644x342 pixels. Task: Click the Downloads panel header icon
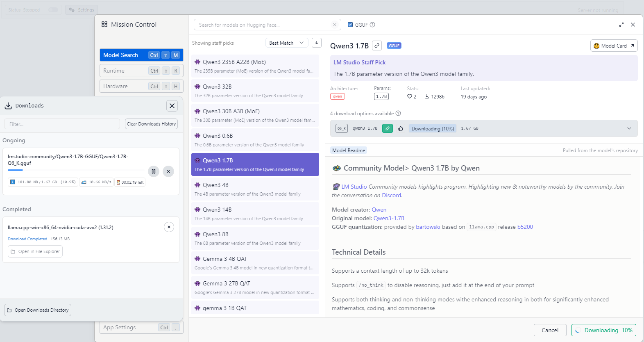click(x=8, y=106)
